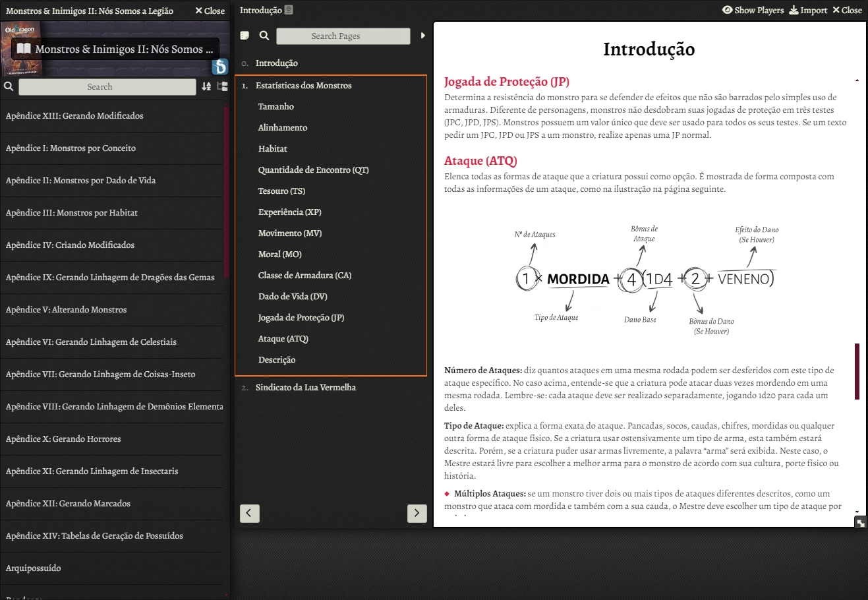The height and width of the screenshot is (600, 868).
Task: Close the Introdução journal window
Action: click(848, 10)
